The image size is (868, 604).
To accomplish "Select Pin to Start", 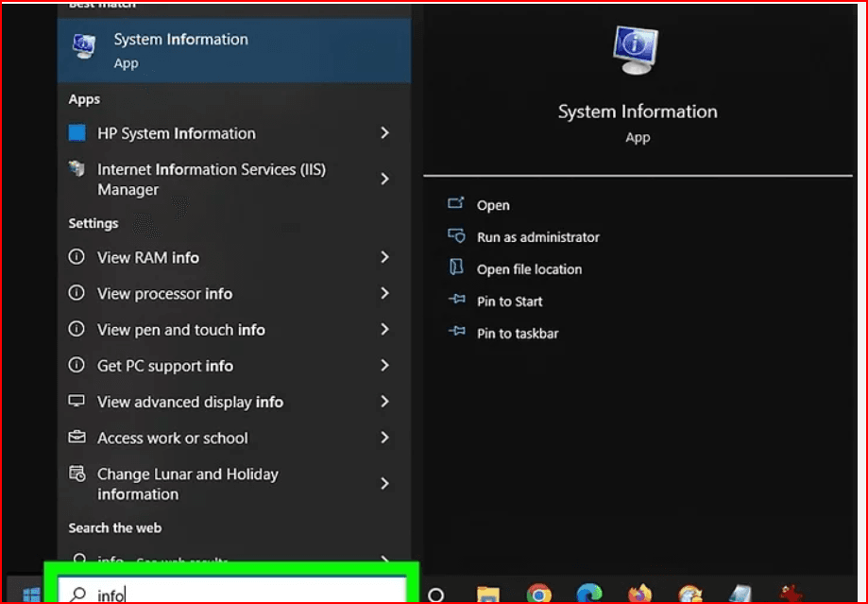I will pyautogui.click(x=509, y=302).
